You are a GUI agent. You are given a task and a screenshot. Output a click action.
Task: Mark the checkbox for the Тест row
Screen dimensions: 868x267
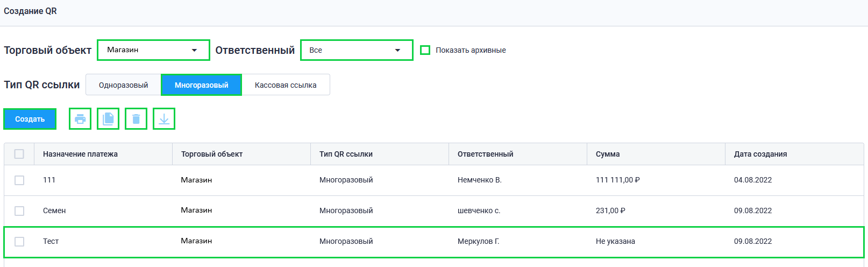pyautogui.click(x=19, y=242)
